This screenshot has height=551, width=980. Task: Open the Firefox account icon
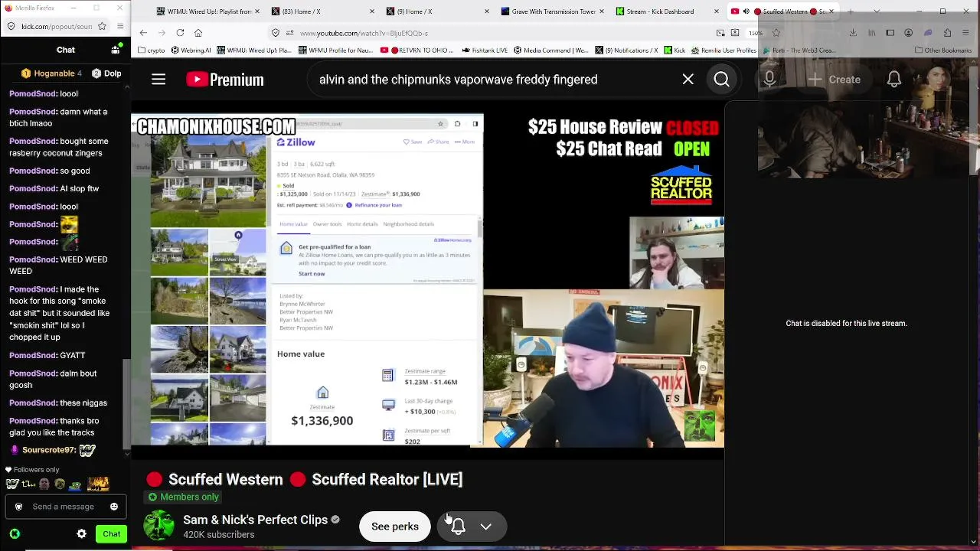pyautogui.click(x=909, y=33)
